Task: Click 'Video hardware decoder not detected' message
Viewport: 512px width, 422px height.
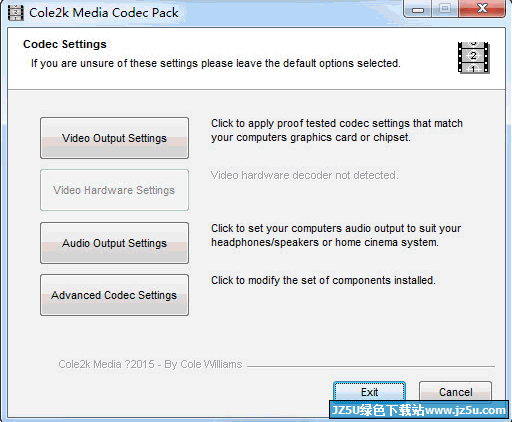Action: (304, 175)
